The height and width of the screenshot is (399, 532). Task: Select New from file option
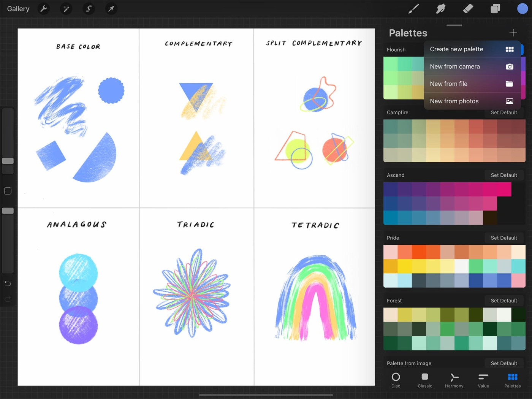click(471, 84)
